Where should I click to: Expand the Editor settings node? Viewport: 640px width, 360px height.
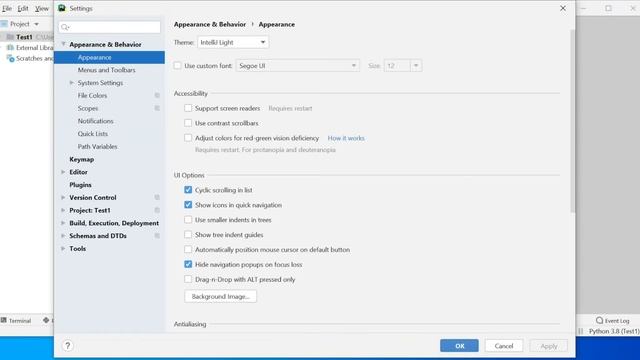pos(63,172)
